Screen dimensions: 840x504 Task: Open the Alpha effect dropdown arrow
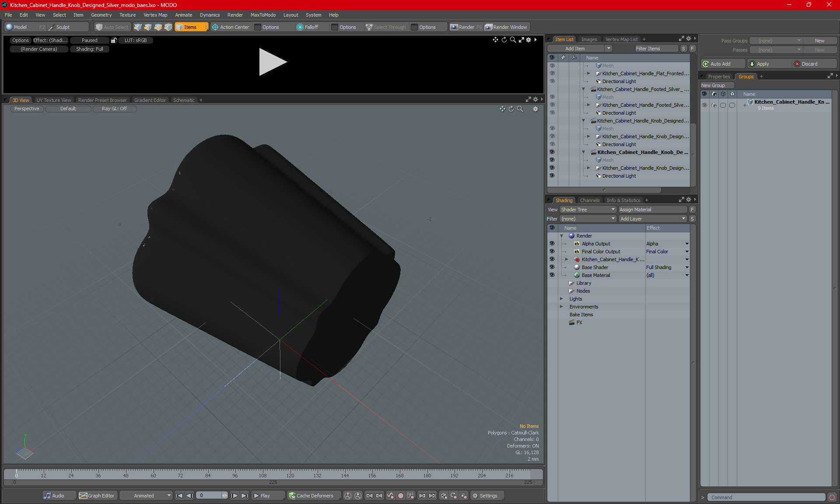pyautogui.click(x=687, y=244)
